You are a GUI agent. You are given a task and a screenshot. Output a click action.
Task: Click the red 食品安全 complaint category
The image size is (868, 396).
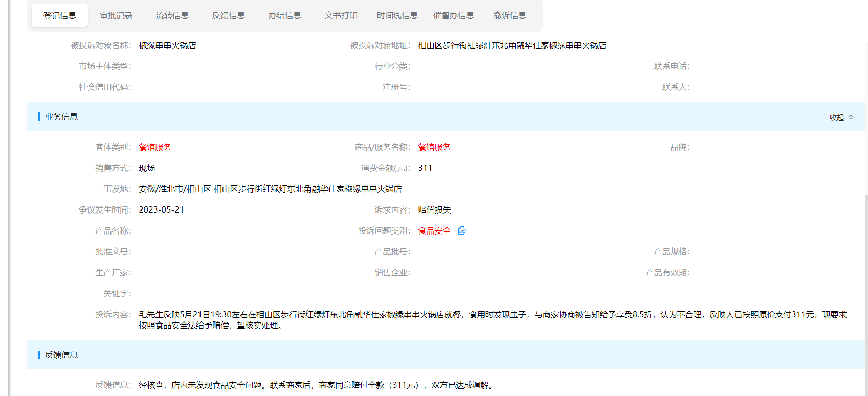tap(435, 231)
